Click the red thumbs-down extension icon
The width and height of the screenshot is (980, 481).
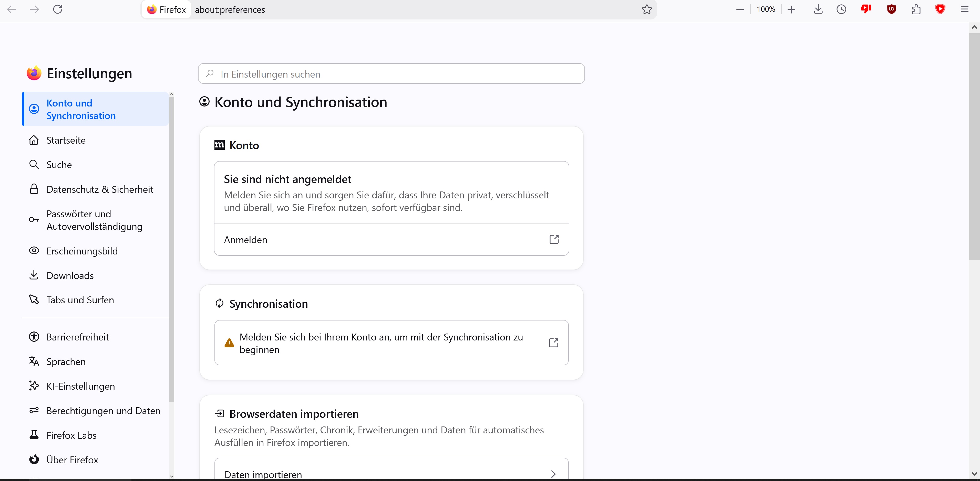coord(866,9)
